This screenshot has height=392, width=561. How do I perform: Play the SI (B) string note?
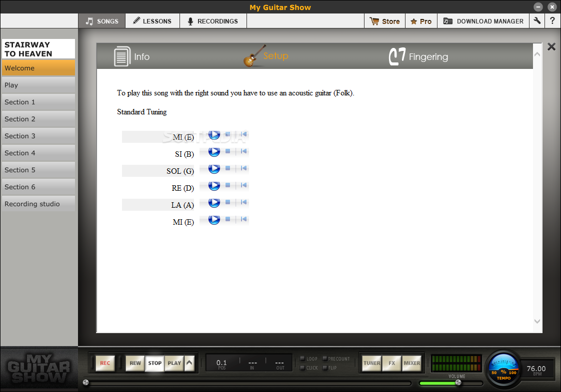[214, 152]
